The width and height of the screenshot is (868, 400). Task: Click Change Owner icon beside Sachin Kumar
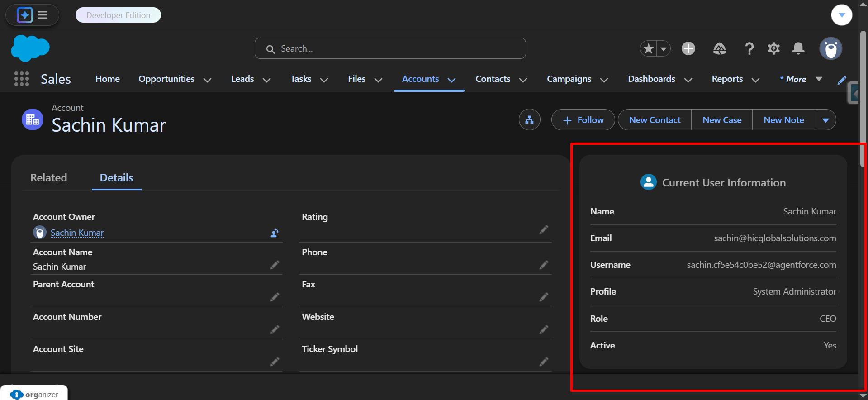pos(275,233)
